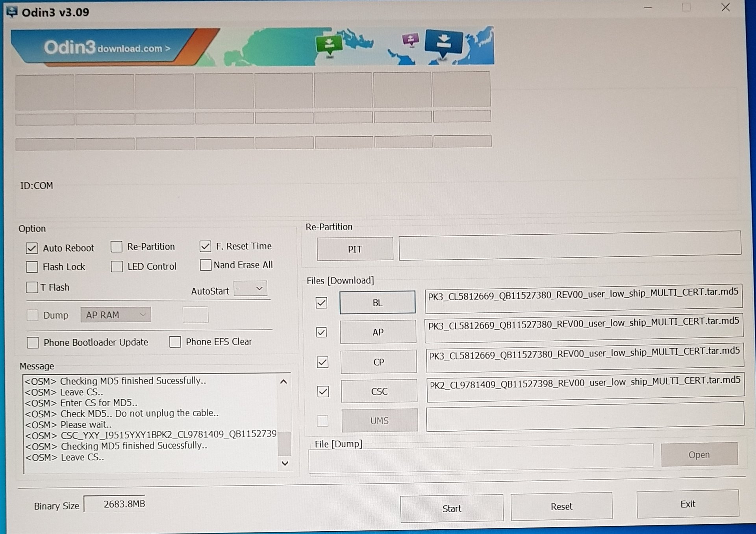Tick the LED Control checkbox

pos(117,267)
